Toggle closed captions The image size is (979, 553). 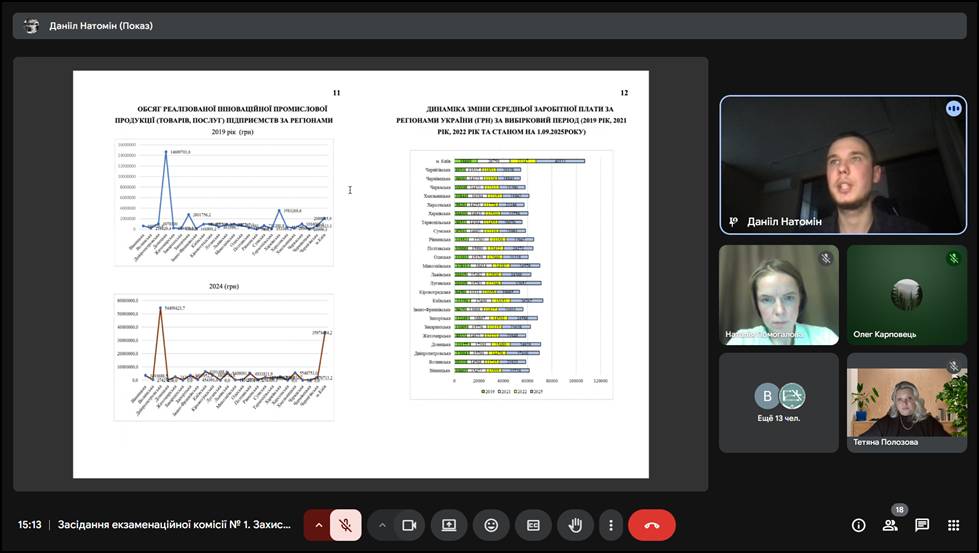[533, 525]
